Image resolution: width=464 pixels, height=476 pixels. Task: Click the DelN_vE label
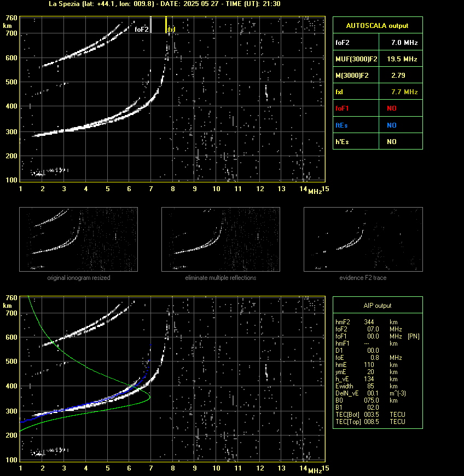pyautogui.click(x=347, y=393)
